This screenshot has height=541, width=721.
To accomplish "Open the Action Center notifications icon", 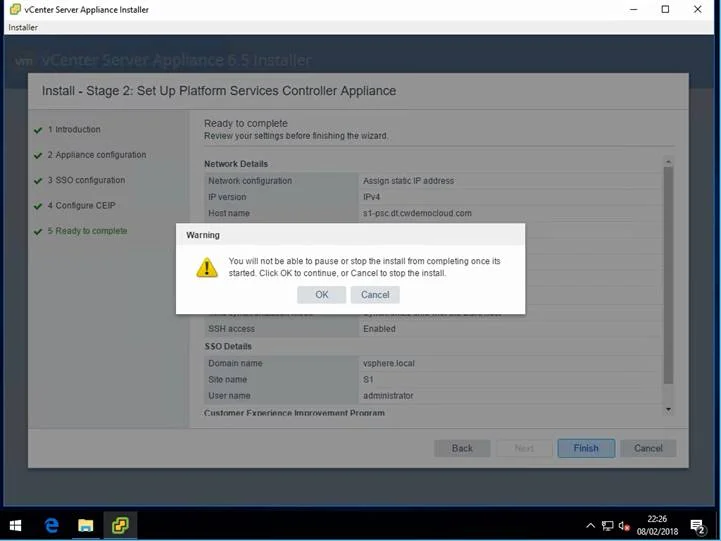I will point(698,526).
